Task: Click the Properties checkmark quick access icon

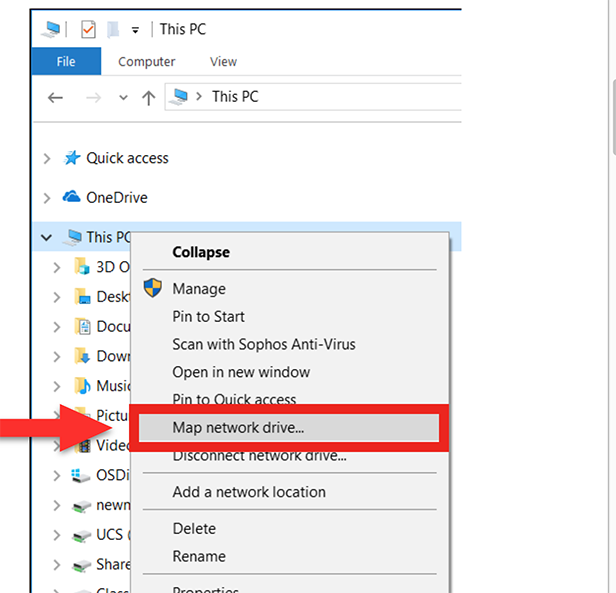Action: click(x=88, y=29)
